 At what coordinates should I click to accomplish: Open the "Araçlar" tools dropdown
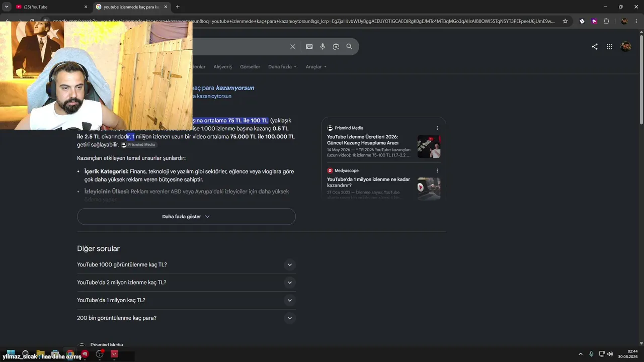click(x=316, y=67)
